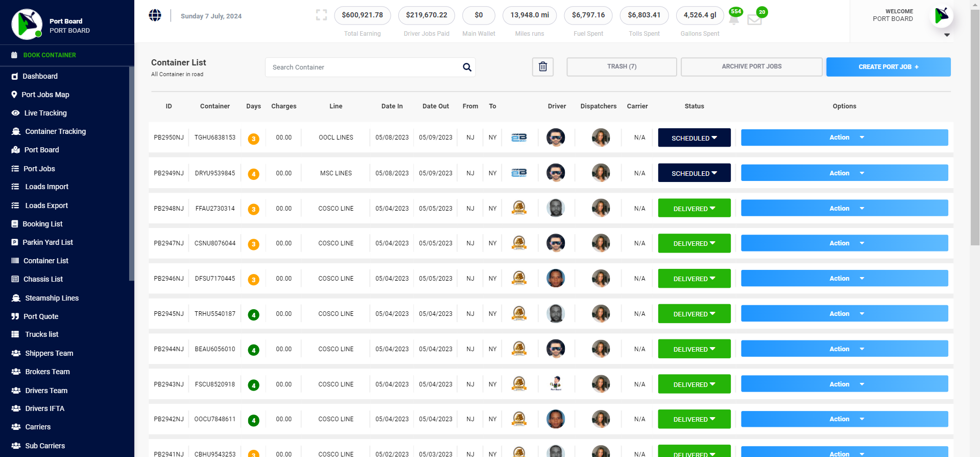
Task: Click container number TGHU6838153
Action: point(215,138)
